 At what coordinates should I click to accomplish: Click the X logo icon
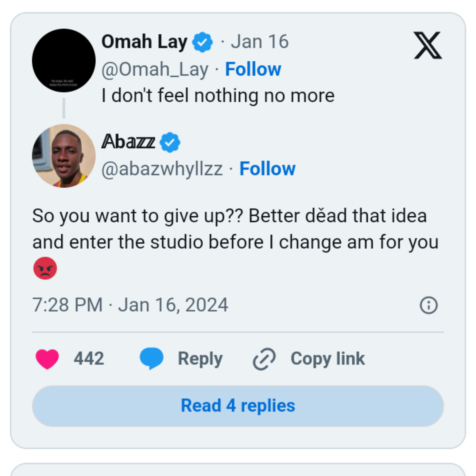tap(428, 45)
